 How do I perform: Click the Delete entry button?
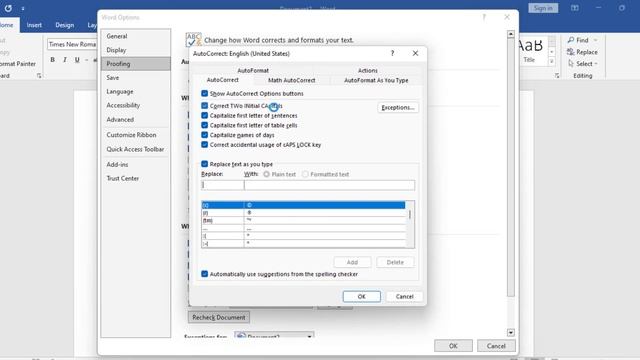pyautogui.click(x=395, y=262)
